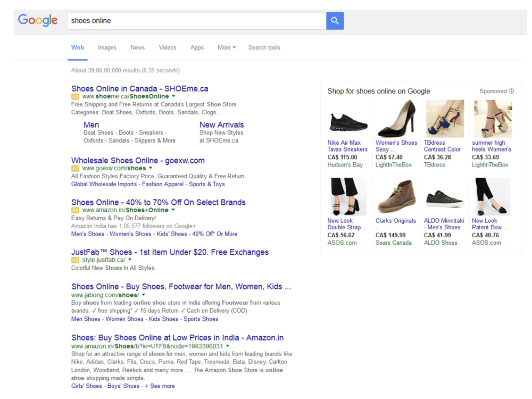This screenshot has height=399, width=532.
Task: Open 'TBdress Contrast Color' product link
Action: [x=442, y=146]
